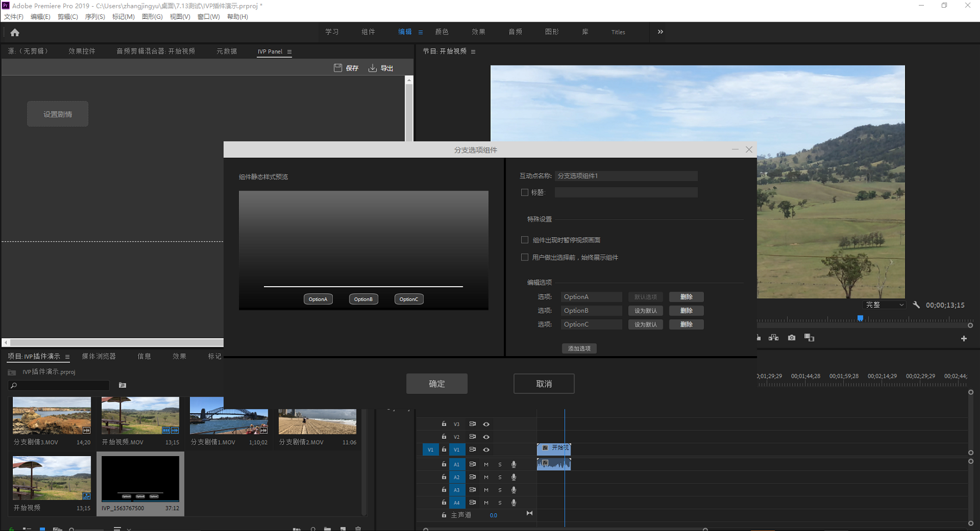Open playback resolution dropdown 完整

click(x=885, y=305)
